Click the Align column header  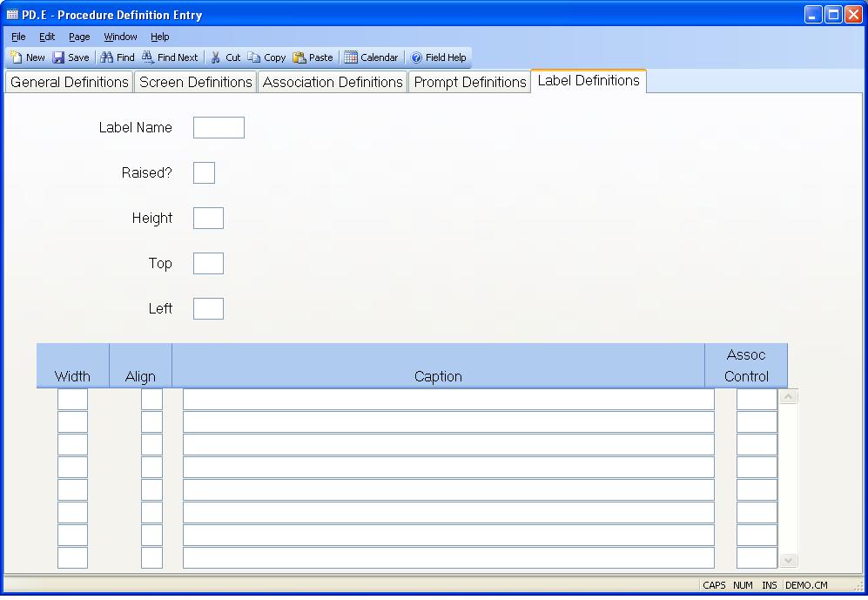click(x=141, y=366)
